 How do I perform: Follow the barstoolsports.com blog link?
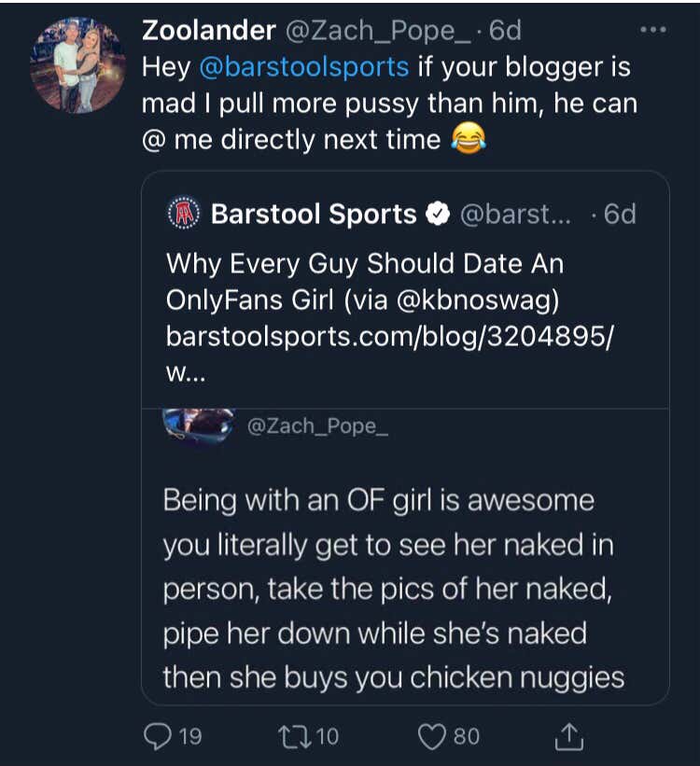pos(389,336)
